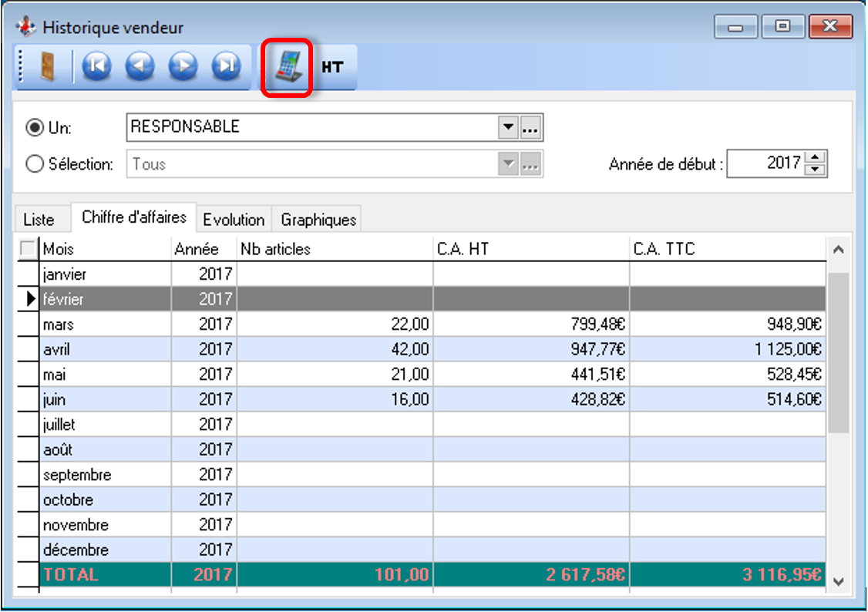Screen dimensions: 868x612
Task: Select the 'Un' radio button
Action: click(35, 128)
